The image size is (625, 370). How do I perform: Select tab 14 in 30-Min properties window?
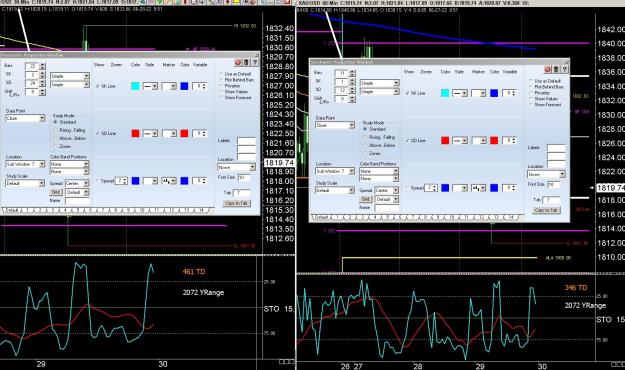pos(201,210)
